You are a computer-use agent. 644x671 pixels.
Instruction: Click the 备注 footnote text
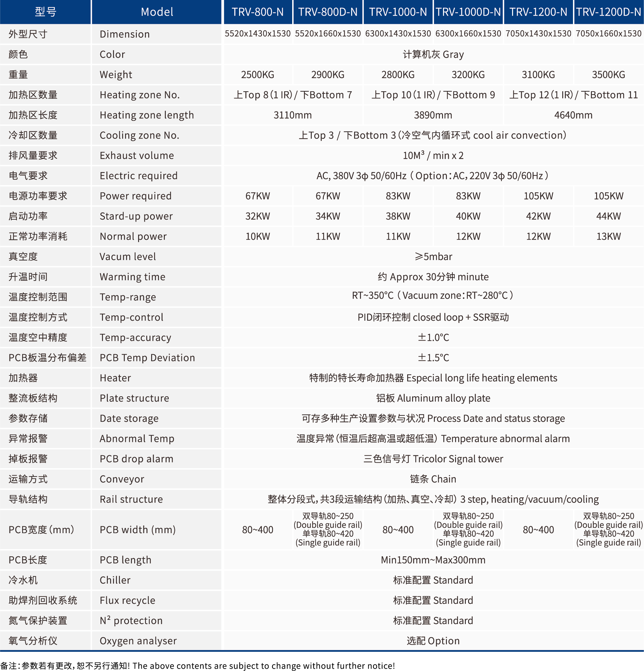[197, 665]
